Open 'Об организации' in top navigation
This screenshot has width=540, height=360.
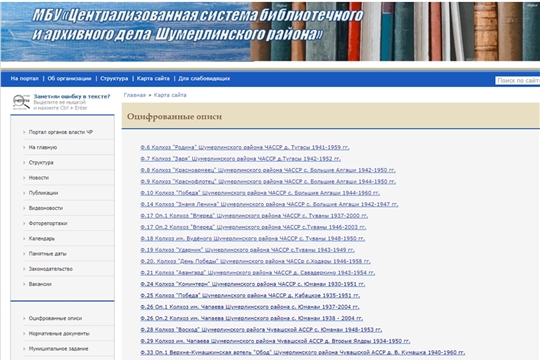tap(69, 79)
